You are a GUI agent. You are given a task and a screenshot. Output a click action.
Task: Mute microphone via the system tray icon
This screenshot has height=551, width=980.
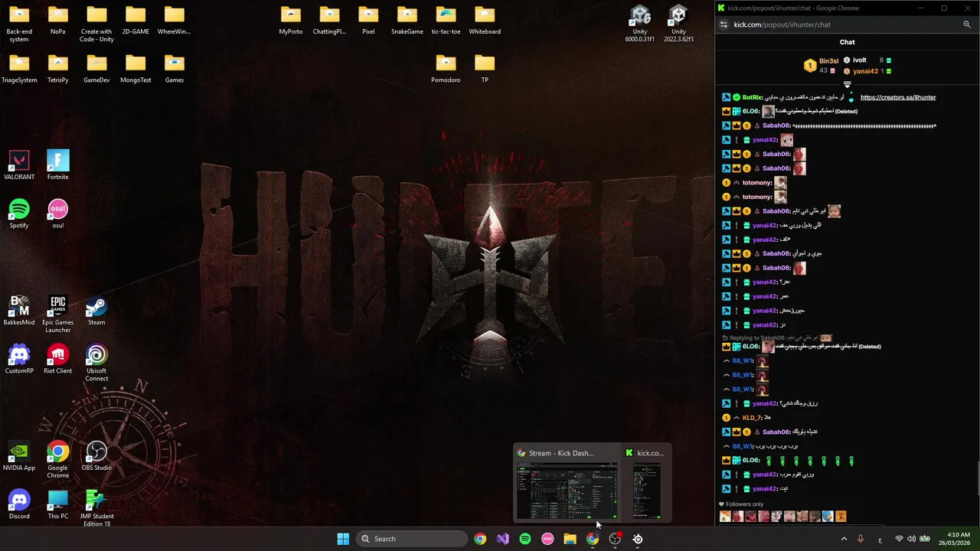coord(861,539)
